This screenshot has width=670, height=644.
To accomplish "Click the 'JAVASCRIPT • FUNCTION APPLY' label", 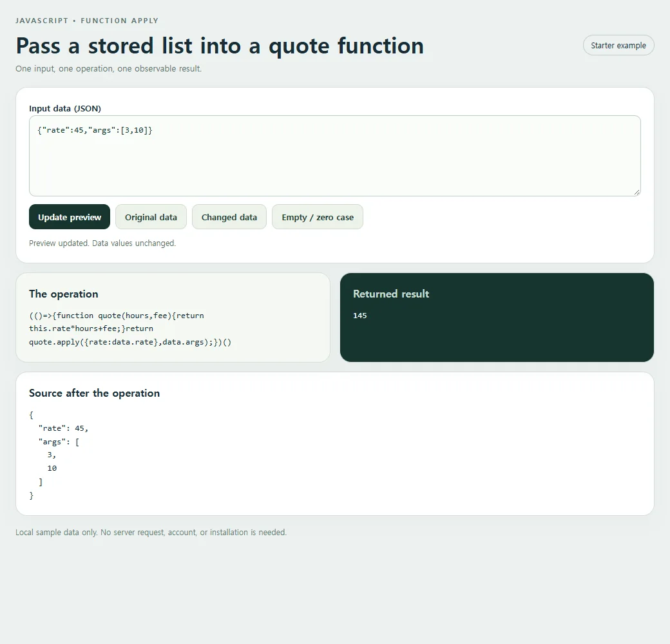I will (x=87, y=21).
